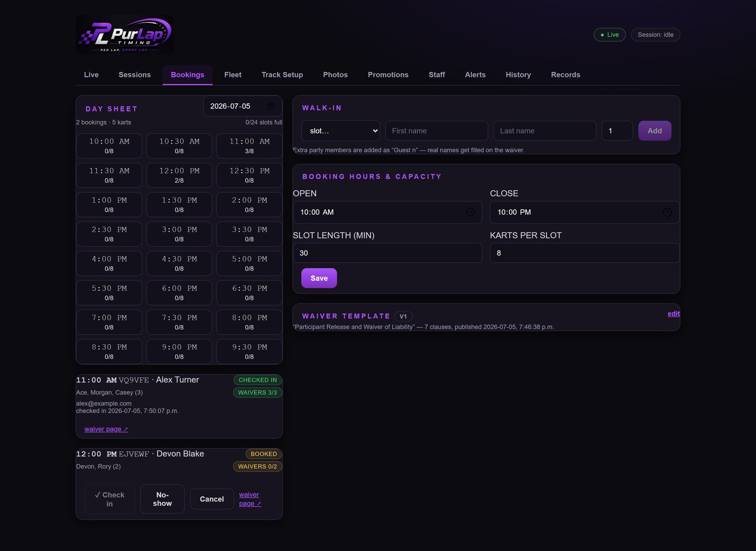
Task: Select the 10:30 AM slot
Action: (179, 146)
